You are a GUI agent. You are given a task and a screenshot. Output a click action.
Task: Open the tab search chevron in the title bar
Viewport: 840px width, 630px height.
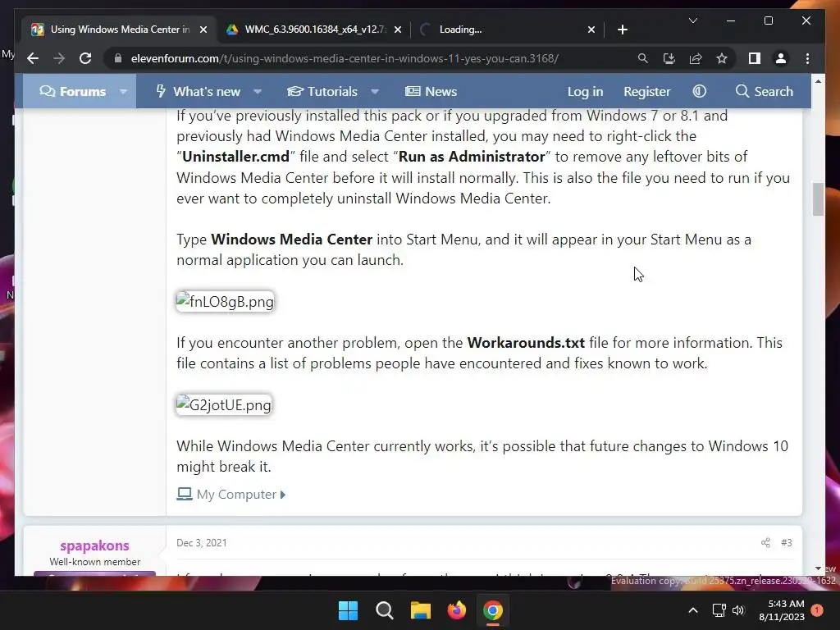(692, 21)
